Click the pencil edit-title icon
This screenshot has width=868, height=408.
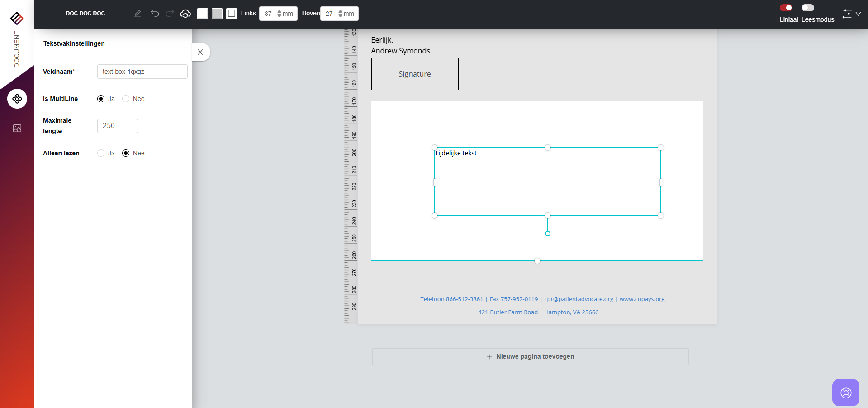[x=138, y=14]
